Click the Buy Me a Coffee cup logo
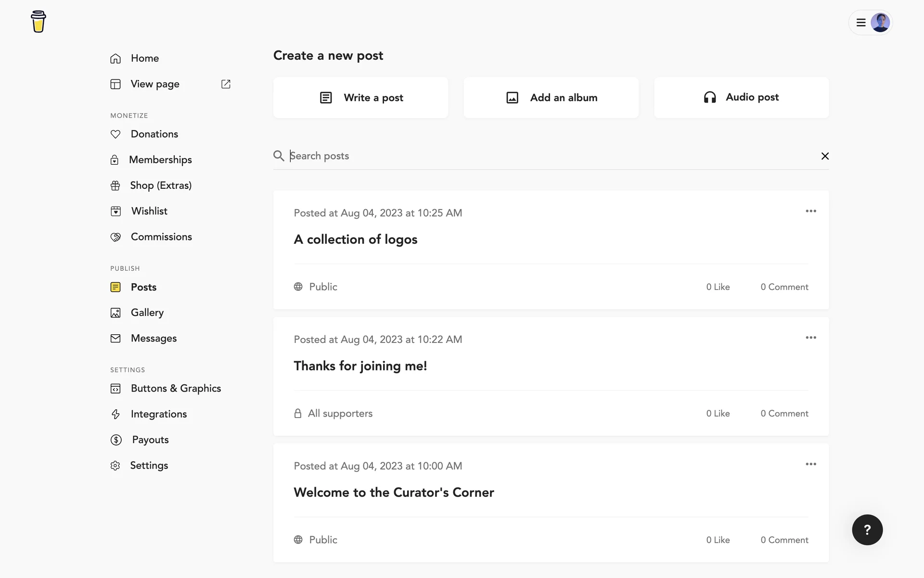 pyautogui.click(x=38, y=22)
